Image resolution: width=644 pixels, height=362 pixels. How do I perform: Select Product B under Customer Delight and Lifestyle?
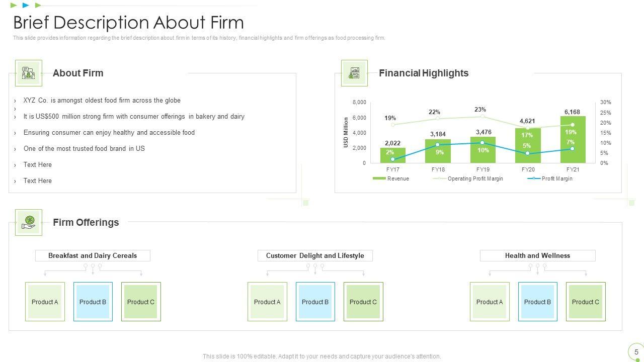click(x=315, y=302)
